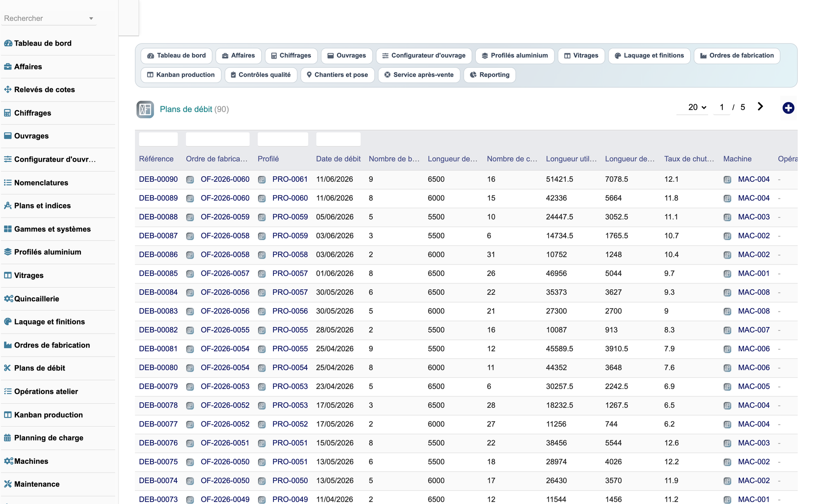This screenshot has width=815, height=504.
Task: Click the Plans de débit scissors icon
Action: tap(8, 368)
